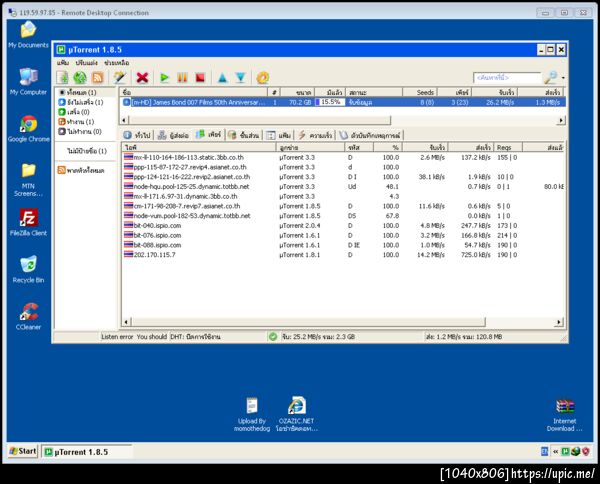Screen dimensions: 600x484
Task: Open Preferences with the gear icon
Action: tap(262, 78)
